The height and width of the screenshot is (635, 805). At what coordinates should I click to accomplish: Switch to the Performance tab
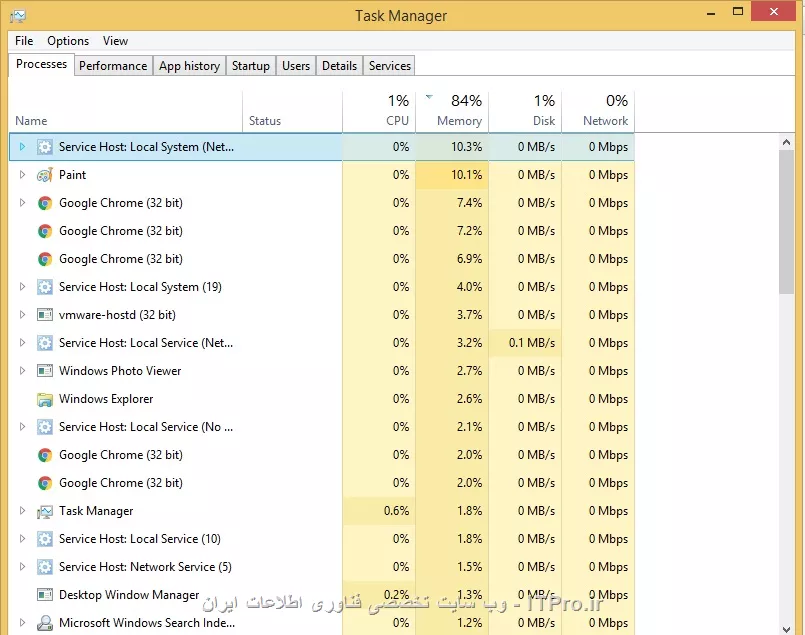(x=113, y=66)
